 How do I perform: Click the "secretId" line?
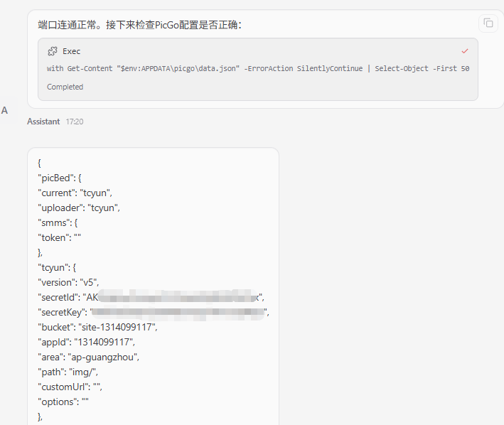pos(151,298)
